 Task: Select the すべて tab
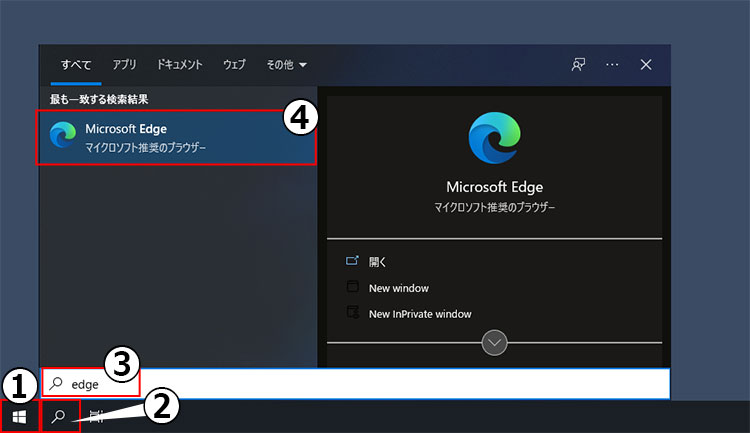coord(76,65)
